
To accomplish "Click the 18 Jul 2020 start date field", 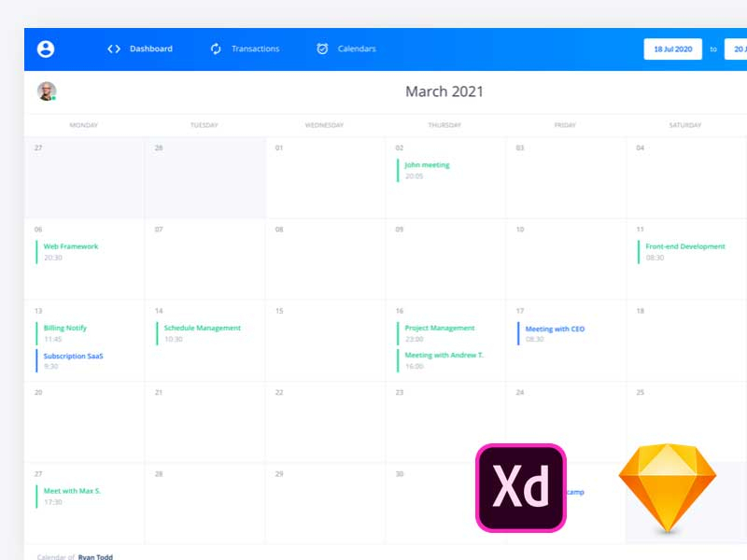I will tap(672, 49).
